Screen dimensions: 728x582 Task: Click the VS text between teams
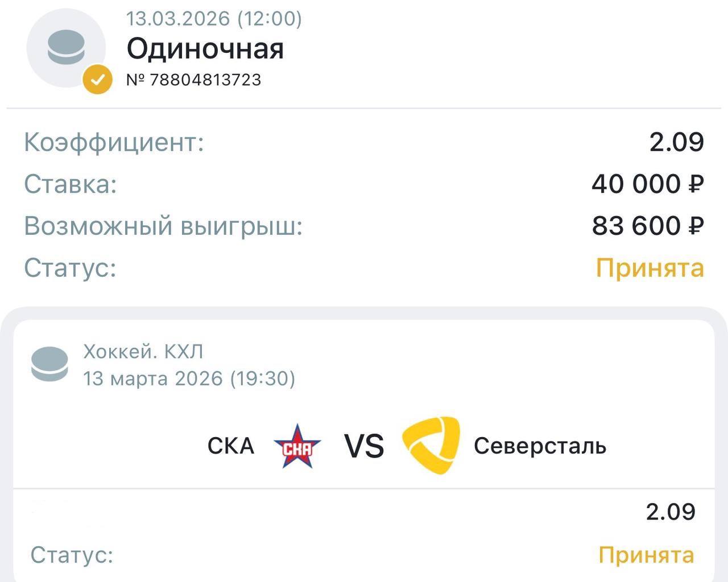[364, 446]
